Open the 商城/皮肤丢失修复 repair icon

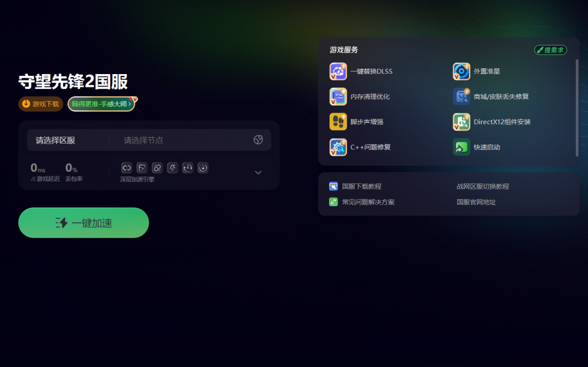[x=461, y=96]
